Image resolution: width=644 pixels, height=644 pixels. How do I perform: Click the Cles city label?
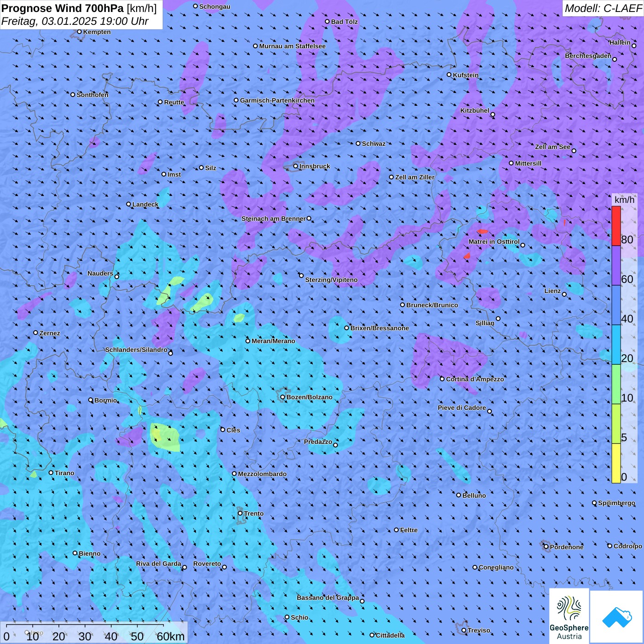coord(233,430)
